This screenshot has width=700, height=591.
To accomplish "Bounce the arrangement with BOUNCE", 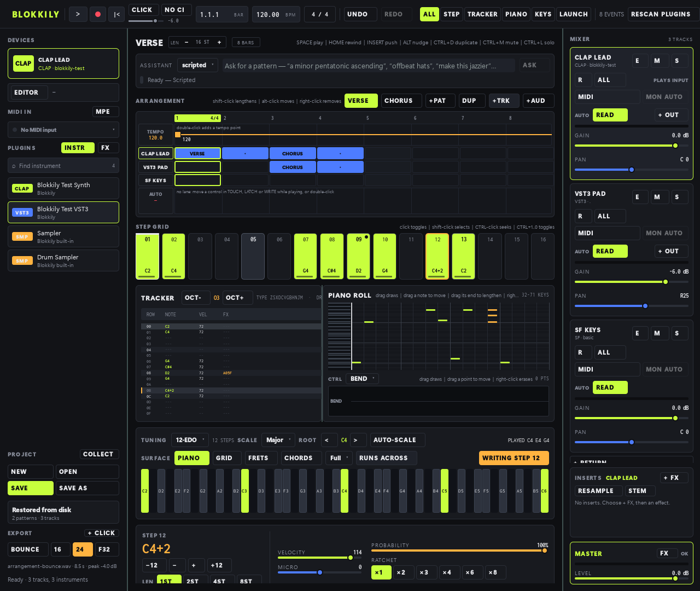I will (x=28, y=549).
